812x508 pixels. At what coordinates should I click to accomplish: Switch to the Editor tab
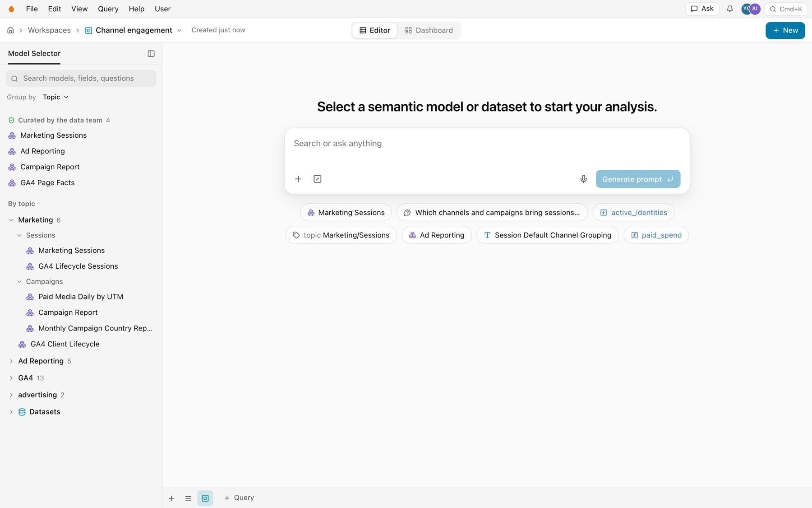coord(374,30)
